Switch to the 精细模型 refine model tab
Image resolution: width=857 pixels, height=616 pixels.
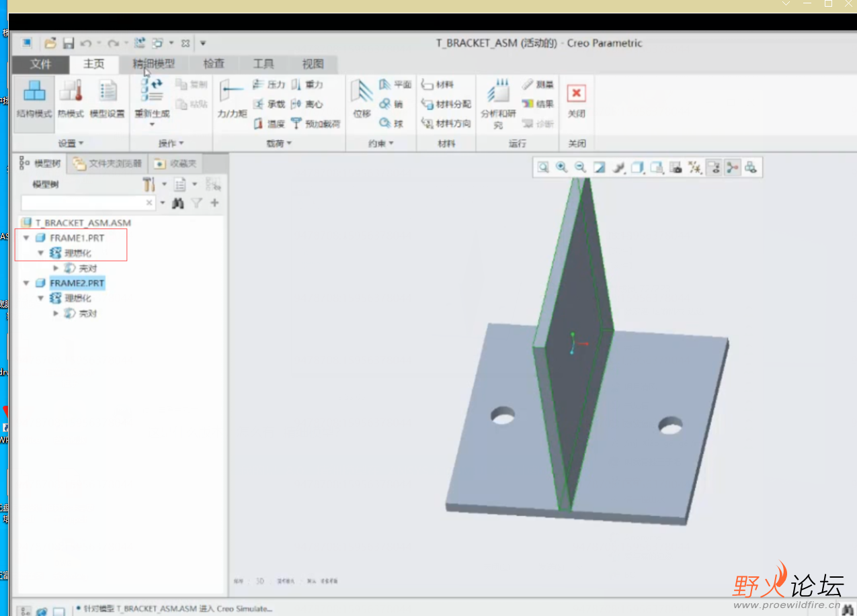click(153, 64)
